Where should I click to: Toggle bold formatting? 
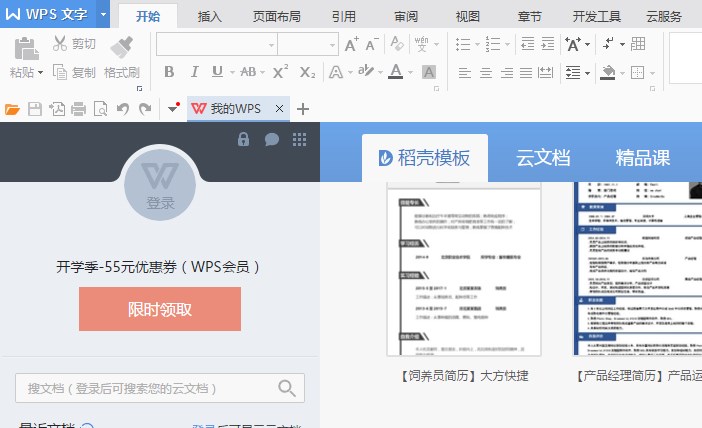(x=169, y=72)
